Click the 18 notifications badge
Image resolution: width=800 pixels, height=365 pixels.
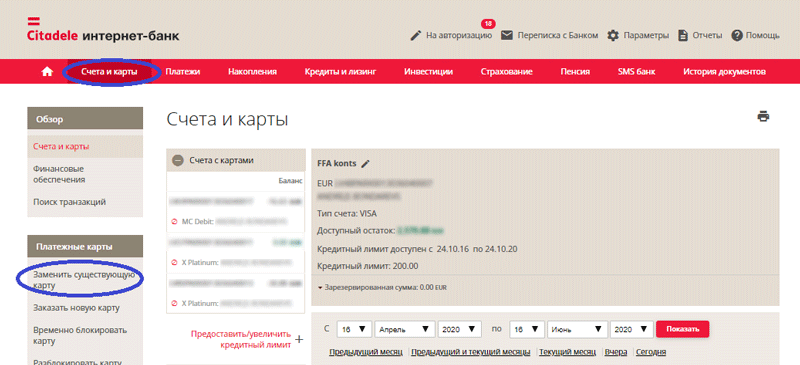pyautogui.click(x=488, y=23)
